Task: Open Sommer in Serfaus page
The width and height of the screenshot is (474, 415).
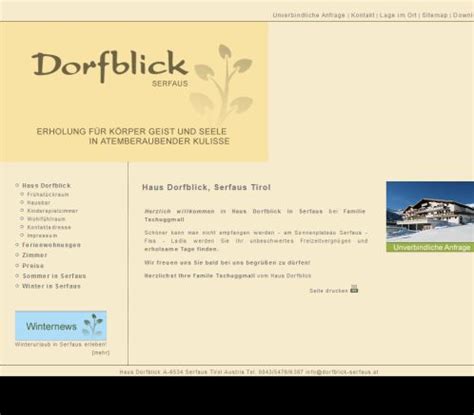Action: point(54,276)
